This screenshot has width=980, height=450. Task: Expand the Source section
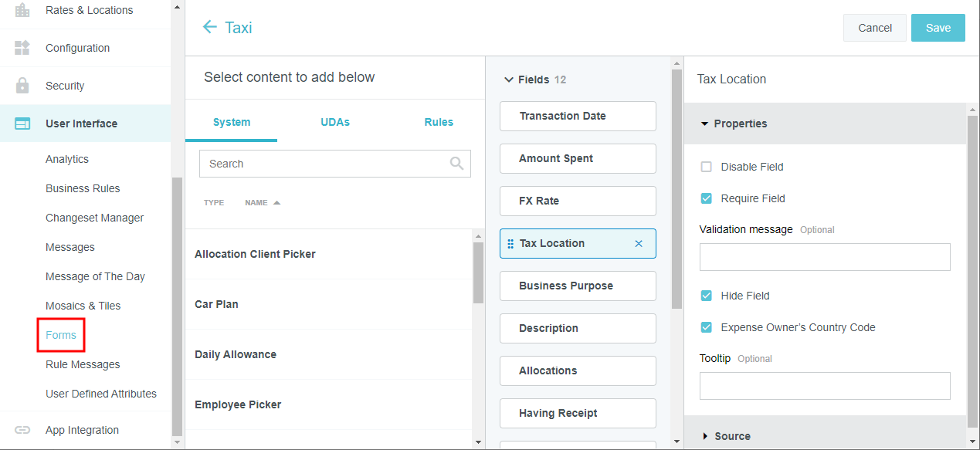click(x=705, y=436)
